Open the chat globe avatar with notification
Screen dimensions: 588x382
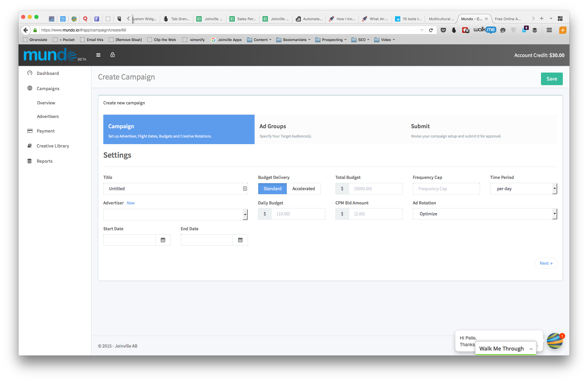pyautogui.click(x=555, y=341)
